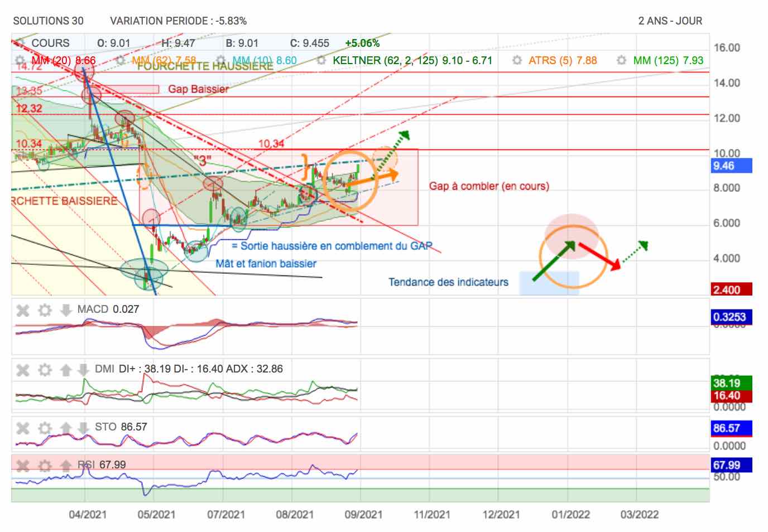This screenshot has width=768, height=532.
Task: Click the Sortie haussière en comblement annotation
Action: click(x=332, y=246)
